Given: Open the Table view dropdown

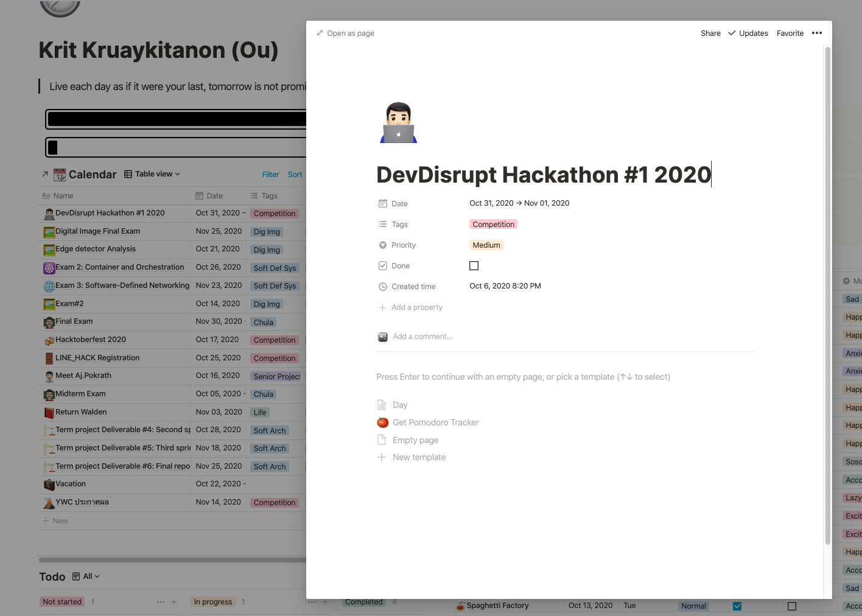Looking at the screenshot, I should (152, 174).
